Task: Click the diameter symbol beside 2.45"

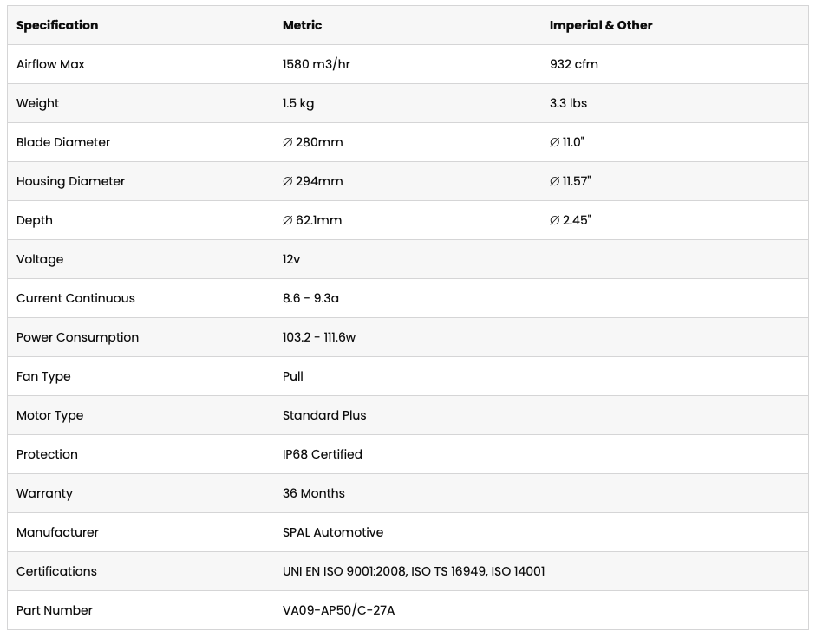Action: point(554,220)
